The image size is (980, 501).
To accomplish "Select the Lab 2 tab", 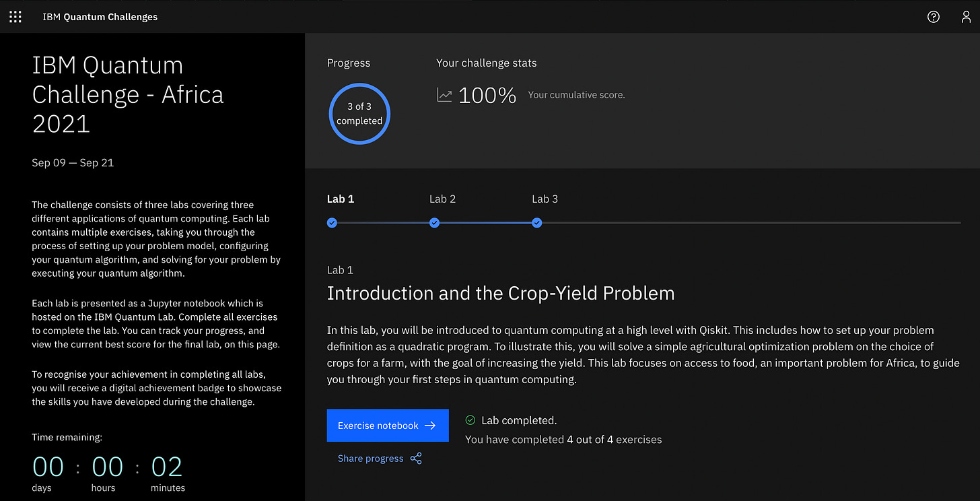I will tap(442, 199).
